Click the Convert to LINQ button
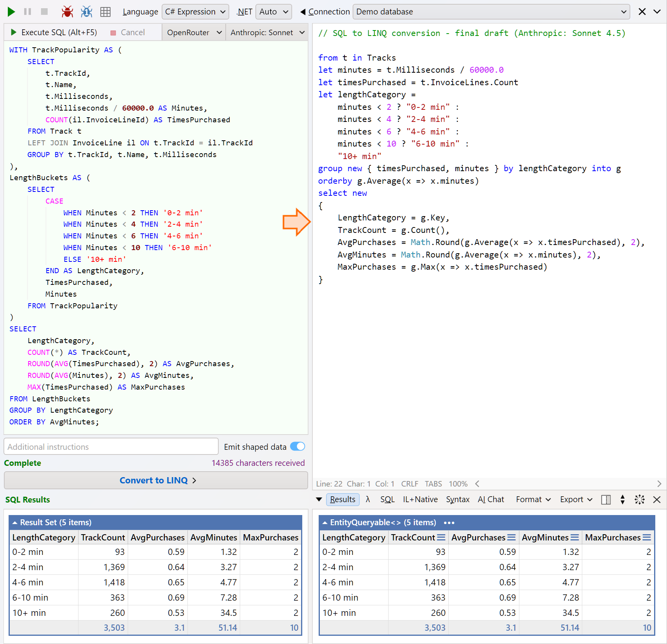The height and width of the screenshot is (644, 667). pos(155,480)
